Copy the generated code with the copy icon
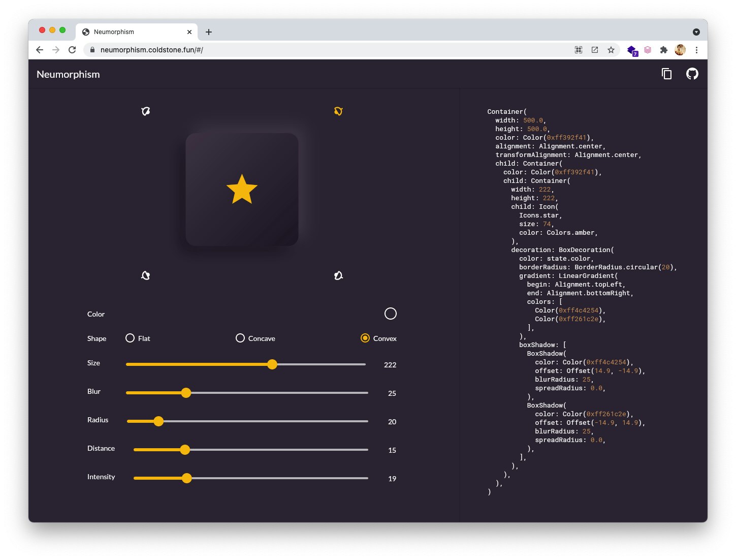Viewport: 736px width, 560px height. (x=666, y=74)
